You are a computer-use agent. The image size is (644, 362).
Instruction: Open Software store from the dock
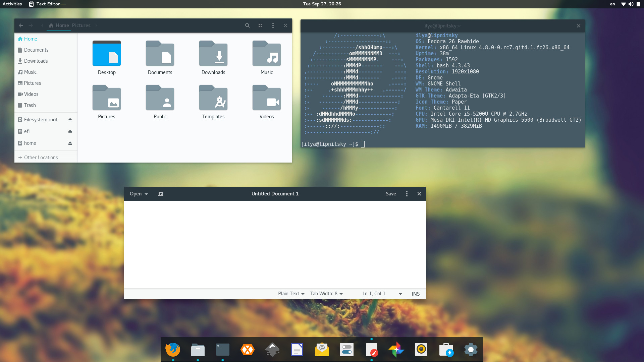click(x=446, y=350)
